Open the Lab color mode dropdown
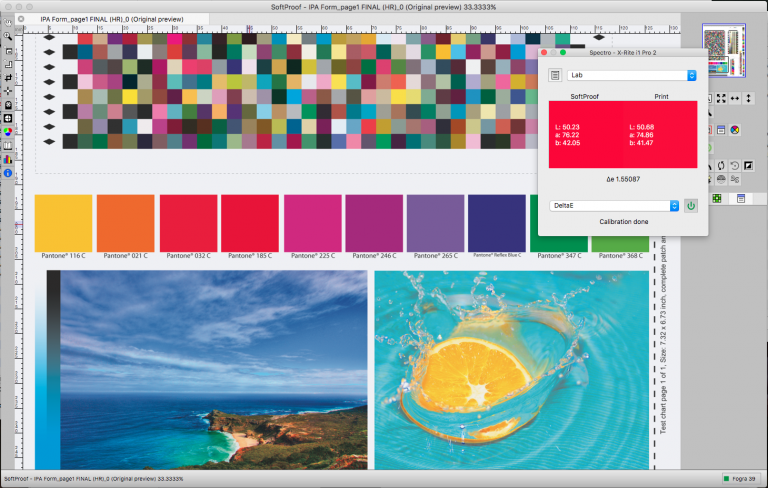 click(632, 75)
